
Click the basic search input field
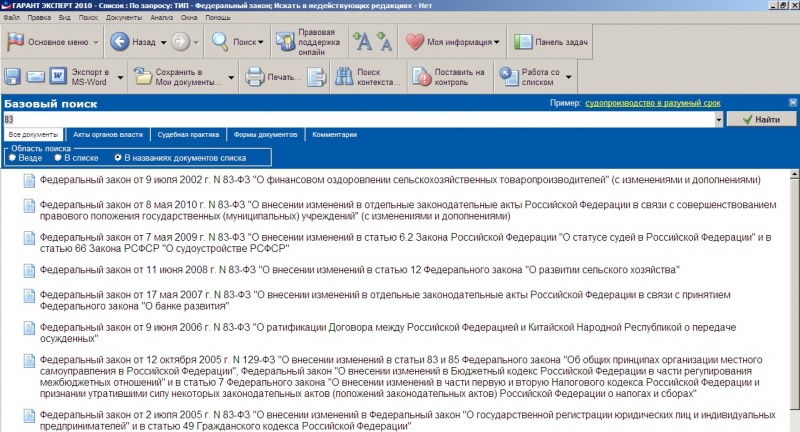(x=360, y=119)
